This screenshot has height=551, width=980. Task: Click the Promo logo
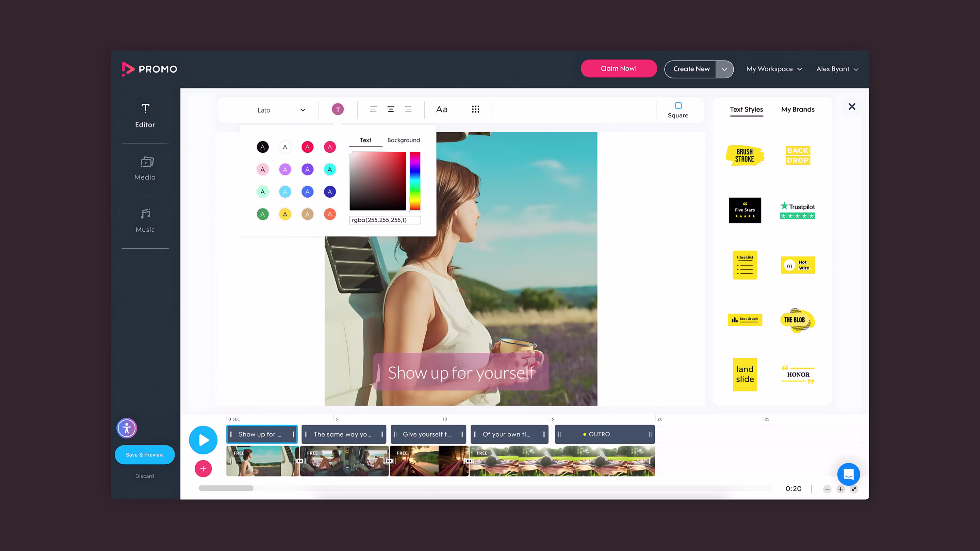point(149,69)
